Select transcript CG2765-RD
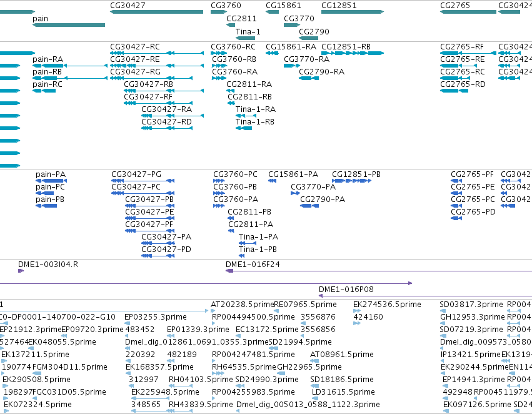The width and height of the screenshot is (532, 414). pyautogui.click(x=454, y=91)
